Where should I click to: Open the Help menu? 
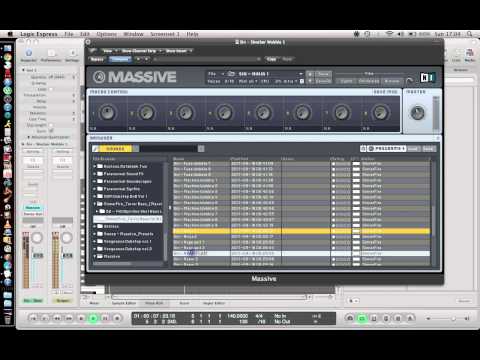pyautogui.click(x=192, y=34)
